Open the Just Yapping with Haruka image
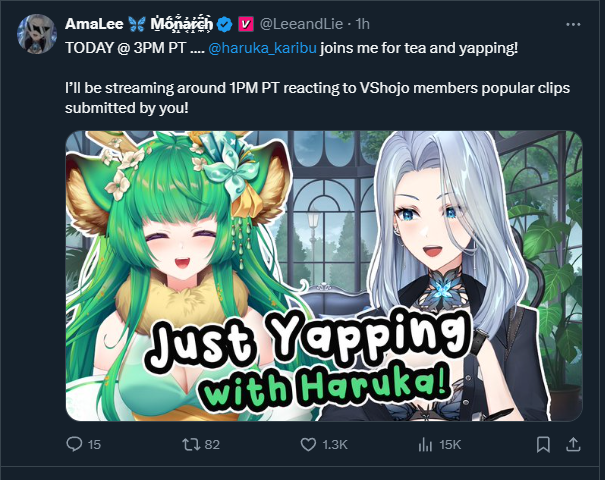Viewport: 605px width, 480px height. [324, 276]
